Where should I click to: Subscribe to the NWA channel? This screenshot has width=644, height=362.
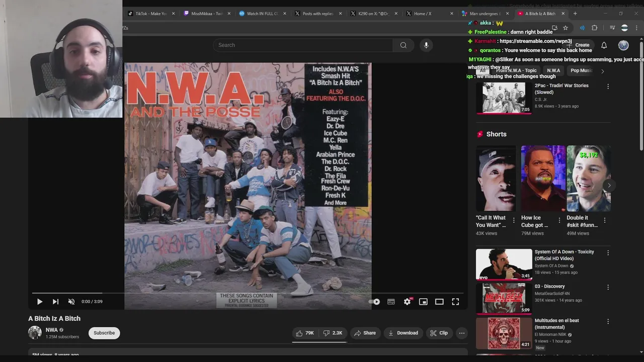tap(104, 333)
